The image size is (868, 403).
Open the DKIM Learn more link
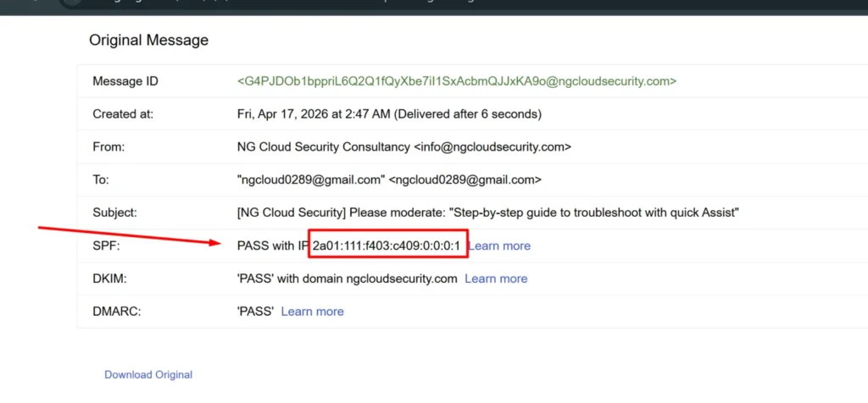(x=496, y=279)
